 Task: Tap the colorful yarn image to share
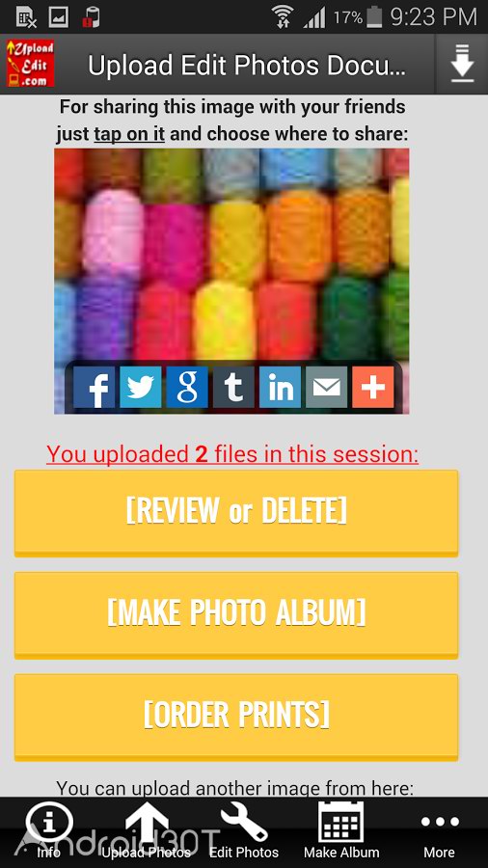(231, 255)
